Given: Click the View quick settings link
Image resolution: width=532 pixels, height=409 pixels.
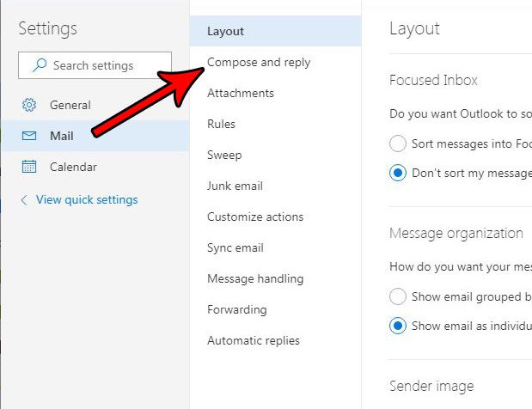Looking at the screenshot, I should pyautogui.click(x=87, y=200).
